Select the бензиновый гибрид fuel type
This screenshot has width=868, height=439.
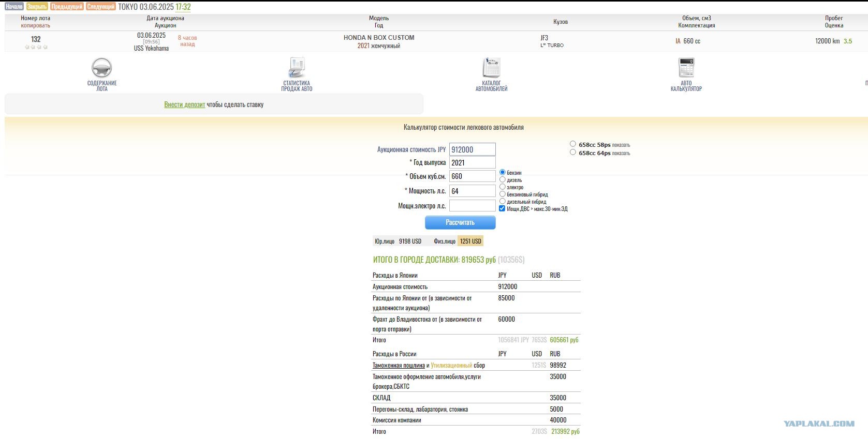click(x=502, y=194)
